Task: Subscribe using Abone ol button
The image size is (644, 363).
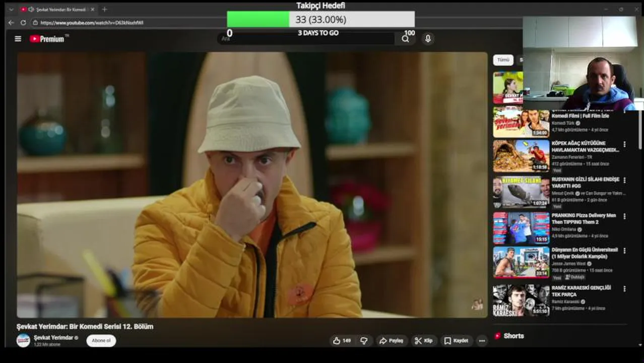Action: coord(101,340)
